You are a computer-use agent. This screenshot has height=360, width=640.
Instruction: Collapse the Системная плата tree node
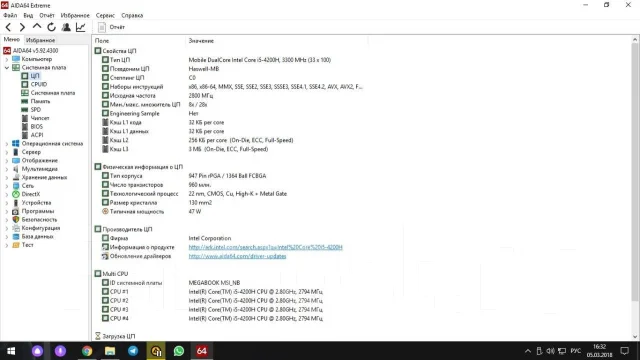(7, 68)
